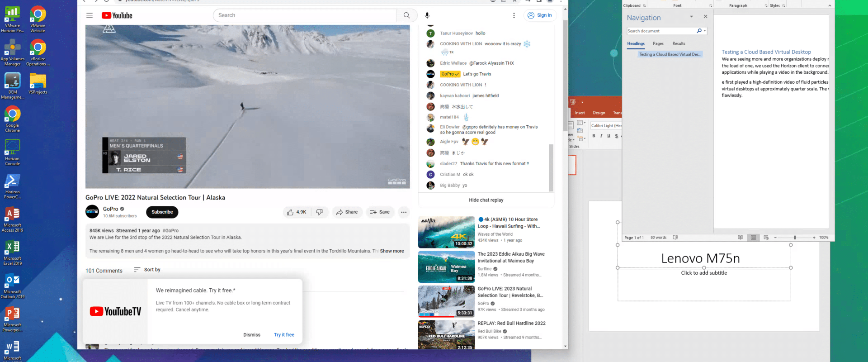This screenshot has width=868, height=362.
Task: Launch Microsoft PowerPoint desktop shortcut
Action: [12, 319]
